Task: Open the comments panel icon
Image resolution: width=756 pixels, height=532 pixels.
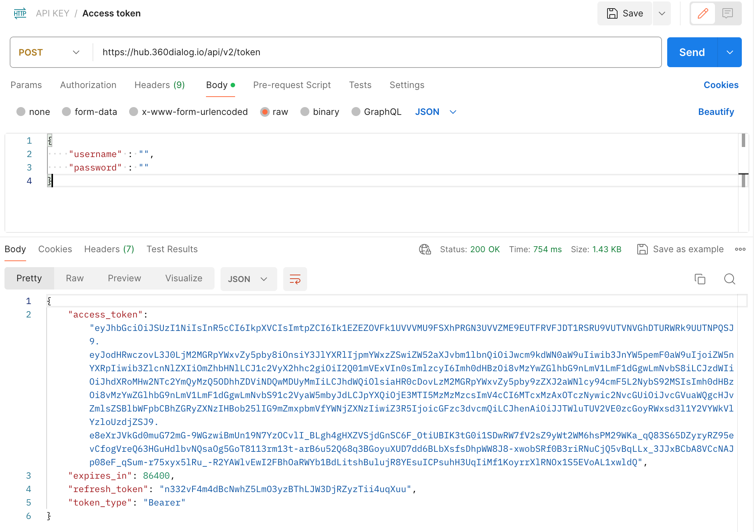Action: pyautogui.click(x=728, y=13)
